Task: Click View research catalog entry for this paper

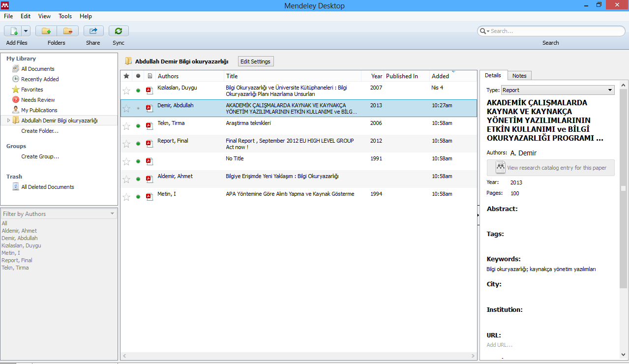Action: [551, 168]
